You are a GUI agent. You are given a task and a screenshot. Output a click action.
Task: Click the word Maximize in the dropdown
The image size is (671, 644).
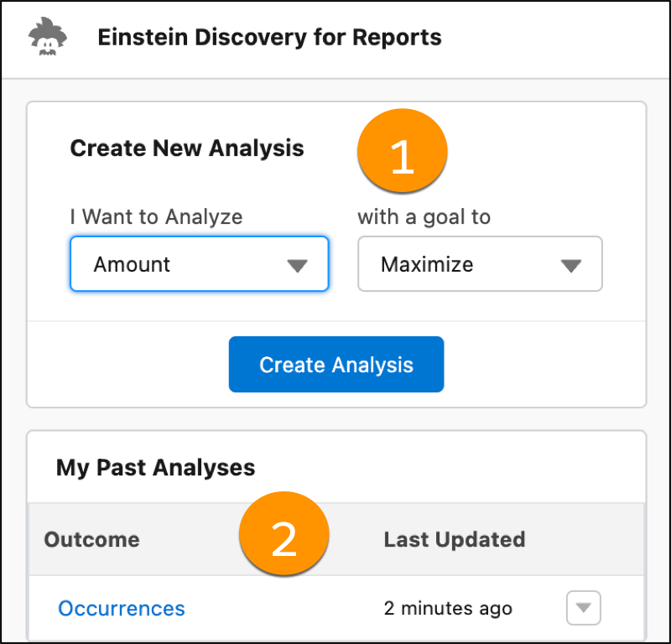pos(427,264)
